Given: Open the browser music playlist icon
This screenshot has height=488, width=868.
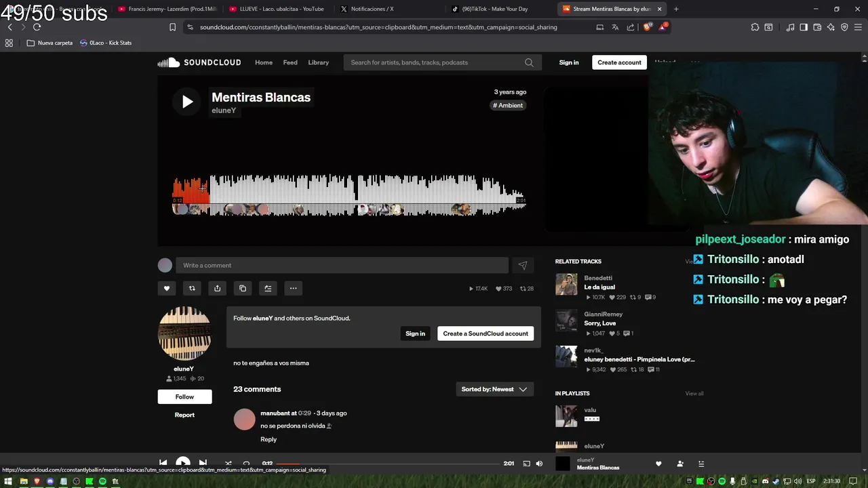Looking at the screenshot, I should coord(790,27).
